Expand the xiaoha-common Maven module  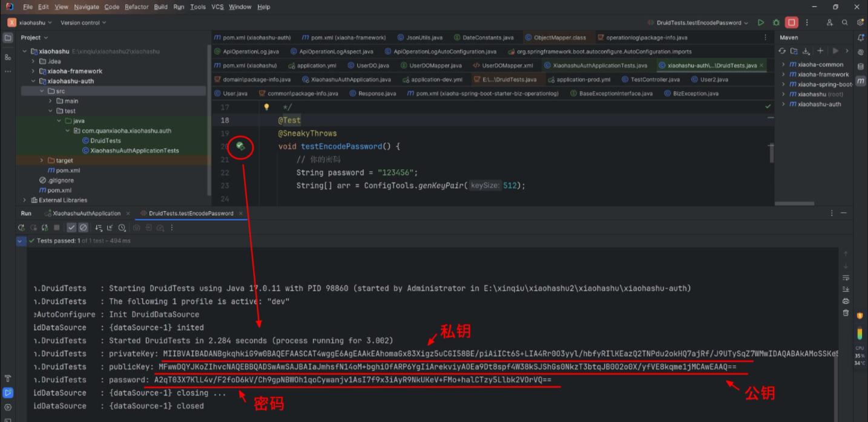pos(783,65)
